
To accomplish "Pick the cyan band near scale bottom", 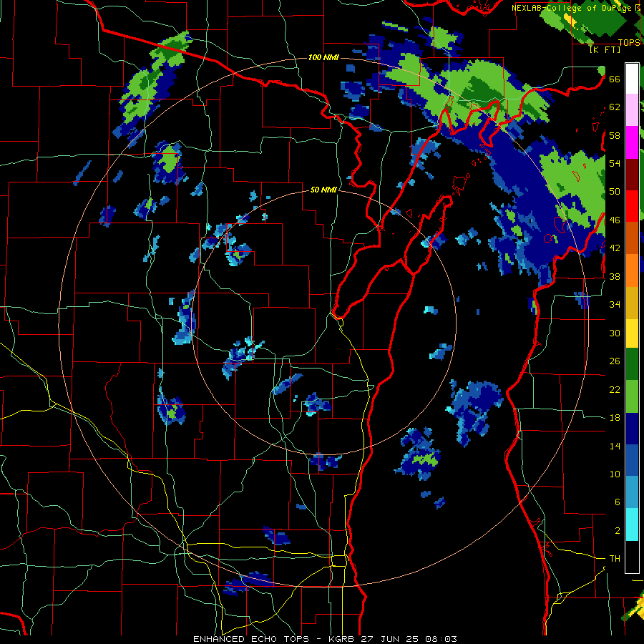I will tap(632, 525).
